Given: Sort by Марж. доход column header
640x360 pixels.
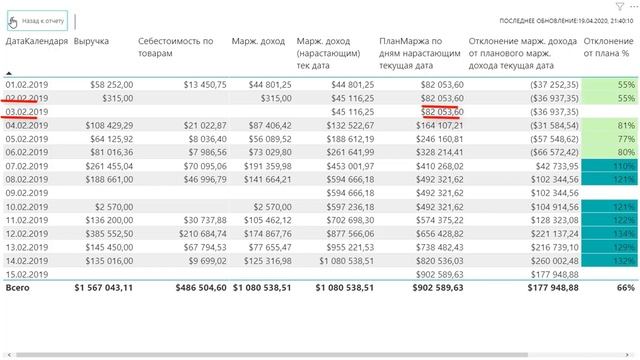Looking at the screenshot, I should pyautogui.click(x=258, y=41).
